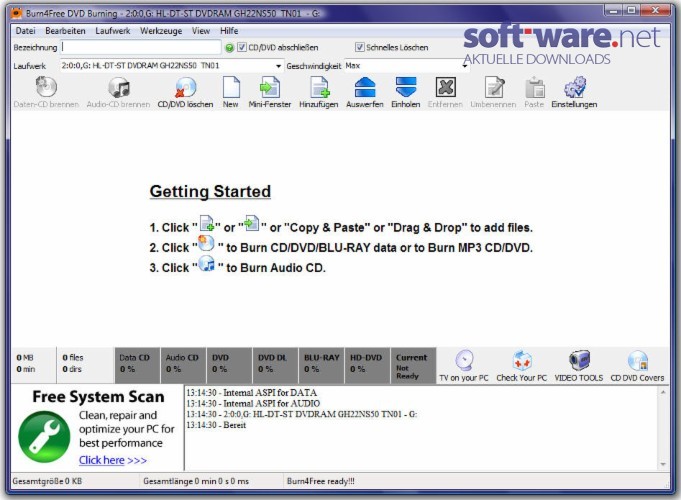This screenshot has width=681, height=500.
Task: Click 'Burn4Free ready!!!' status text
Action: pos(321,481)
